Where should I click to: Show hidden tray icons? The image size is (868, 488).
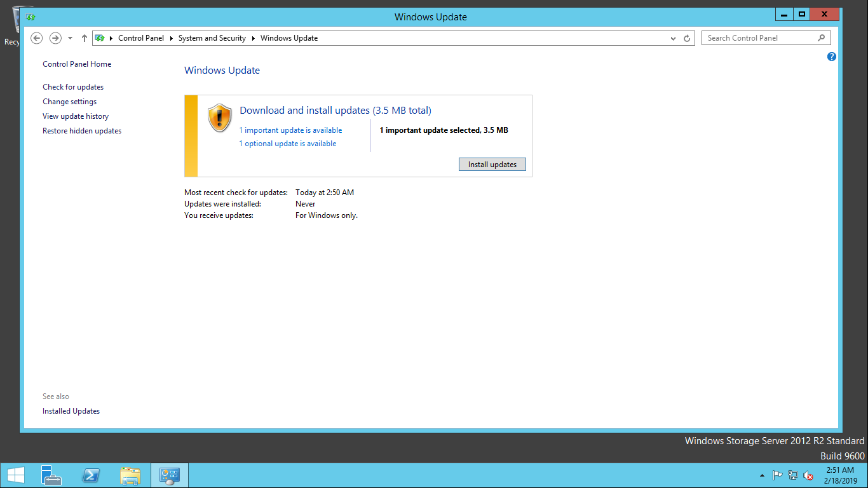tap(762, 475)
